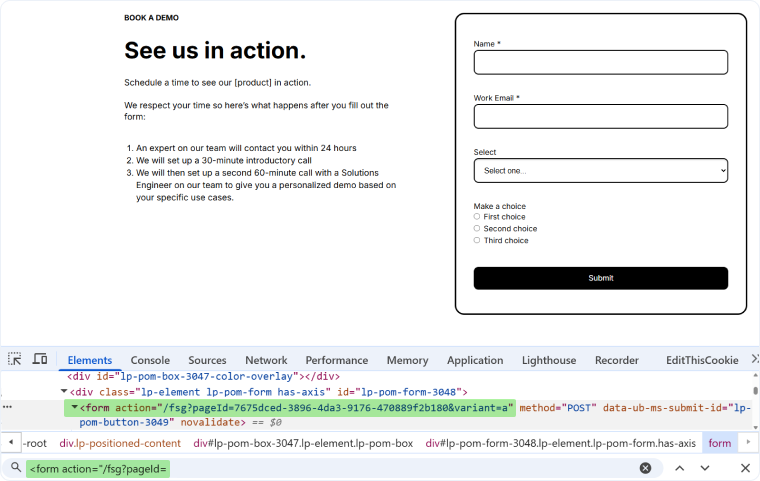This screenshot has width=760, height=481.
Task: Click the BOOK A DEMO label
Action: pos(151,18)
